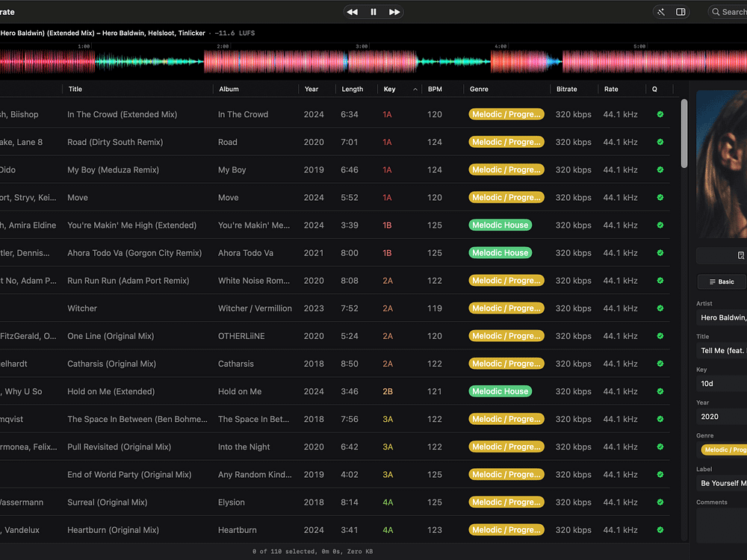The width and height of the screenshot is (747, 560).
Task: Click into the Comments box
Action: click(722, 525)
